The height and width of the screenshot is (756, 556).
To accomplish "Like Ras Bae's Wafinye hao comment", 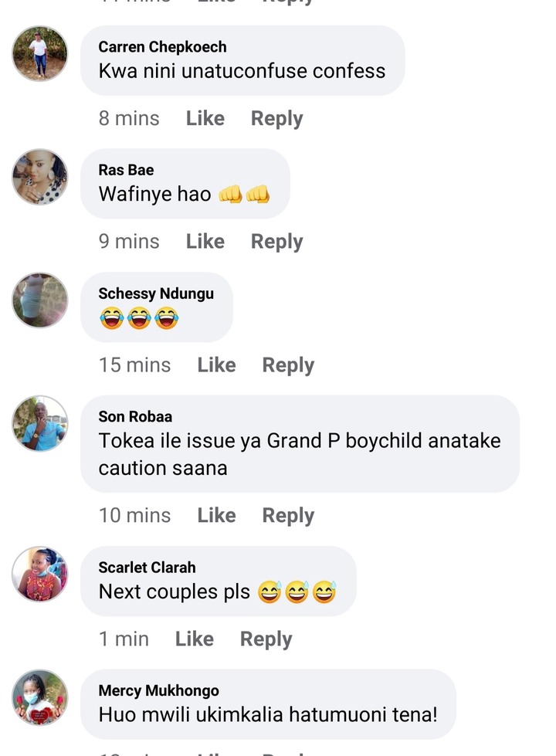I will point(205,241).
